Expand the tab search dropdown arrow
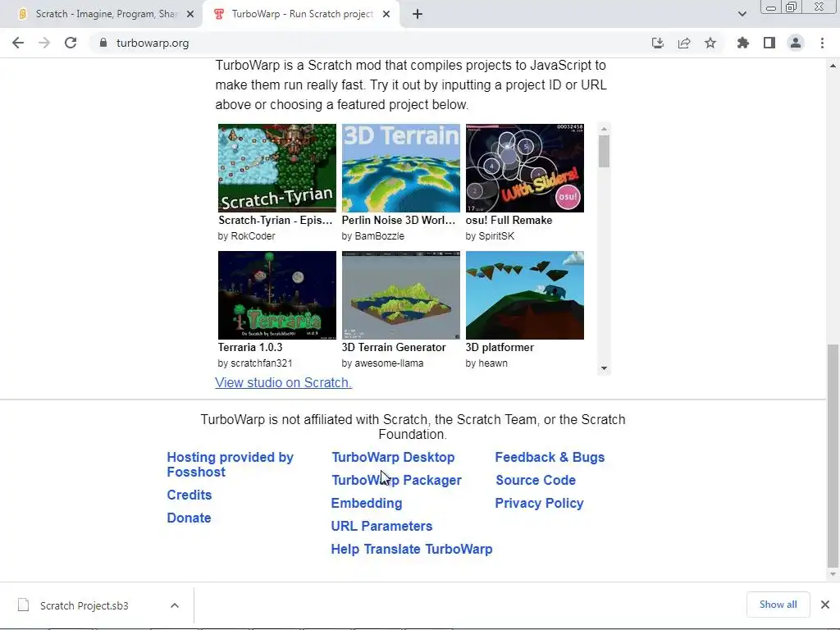Viewport: 840px width, 630px height. 742,14
